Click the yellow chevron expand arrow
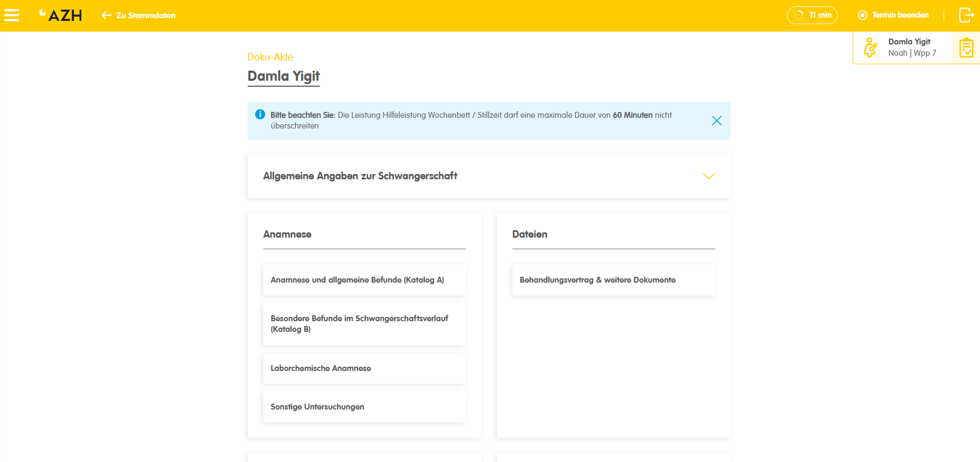 [708, 176]
